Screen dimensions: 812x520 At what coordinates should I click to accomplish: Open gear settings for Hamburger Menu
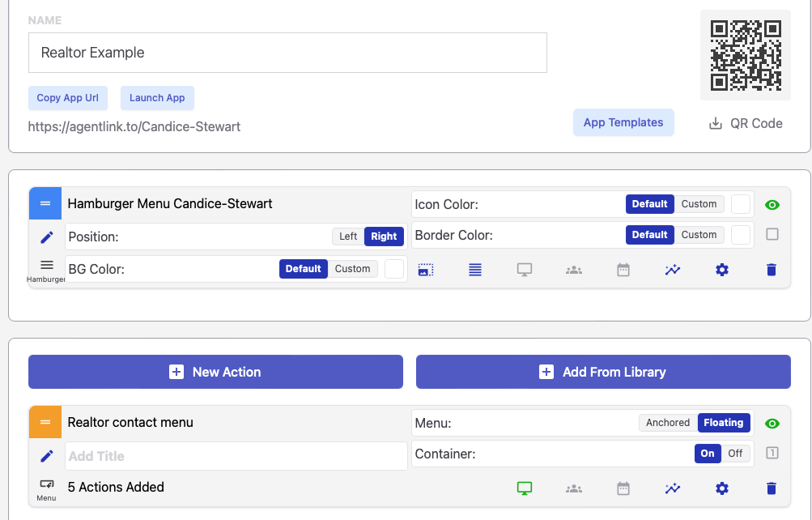tap(722, 270)
